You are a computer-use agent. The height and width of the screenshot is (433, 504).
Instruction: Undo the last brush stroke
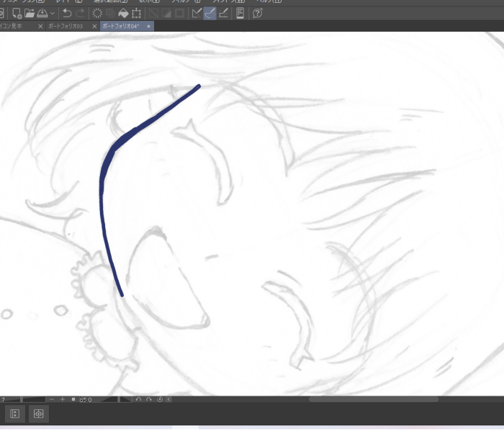tap(67, 13)
